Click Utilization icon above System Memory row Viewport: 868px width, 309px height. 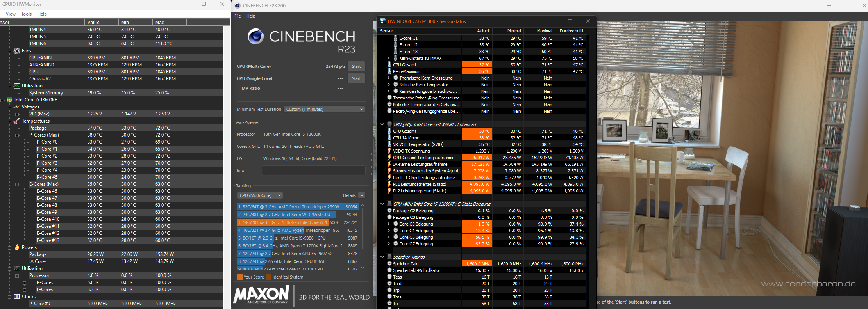tap(17, 86)
